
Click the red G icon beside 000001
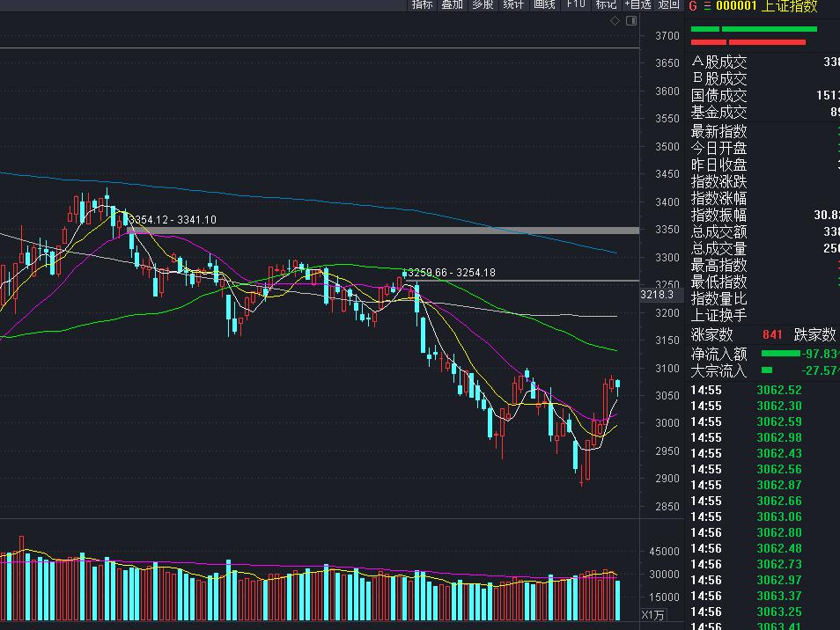693,6
